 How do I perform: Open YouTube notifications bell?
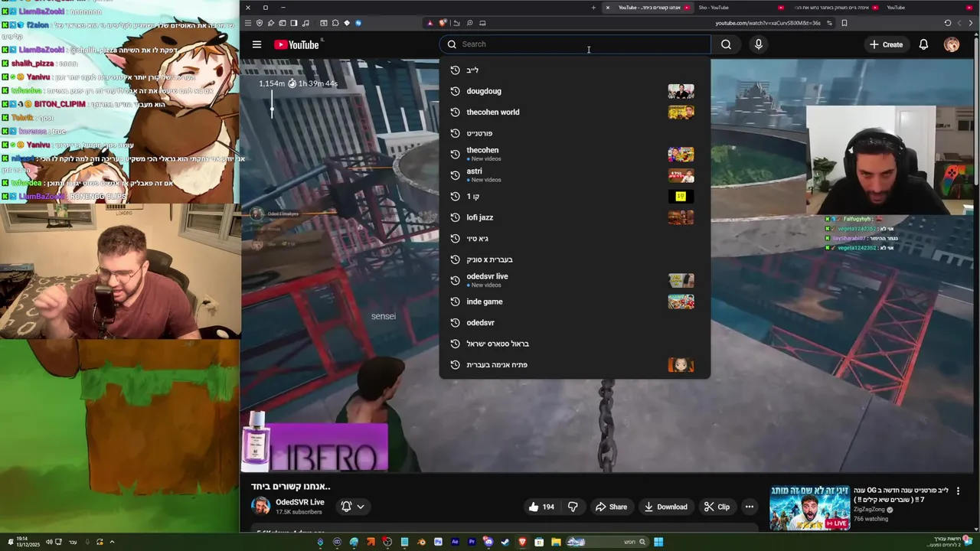tap(923, 44)
